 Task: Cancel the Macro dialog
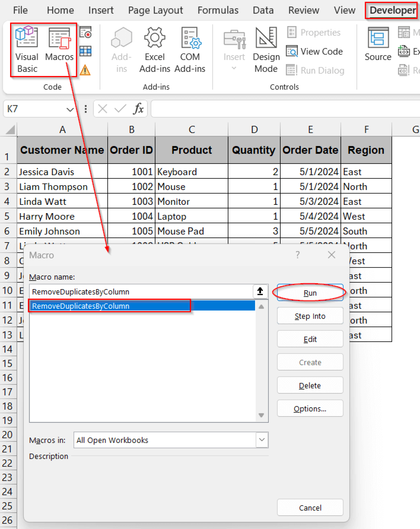[x=310, y=507]
